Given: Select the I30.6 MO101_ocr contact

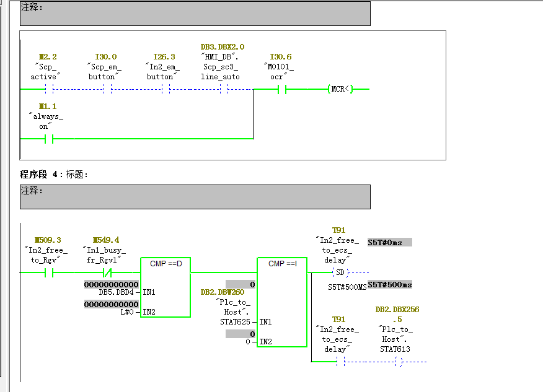Looking at the screenshot, I should 282,90.
